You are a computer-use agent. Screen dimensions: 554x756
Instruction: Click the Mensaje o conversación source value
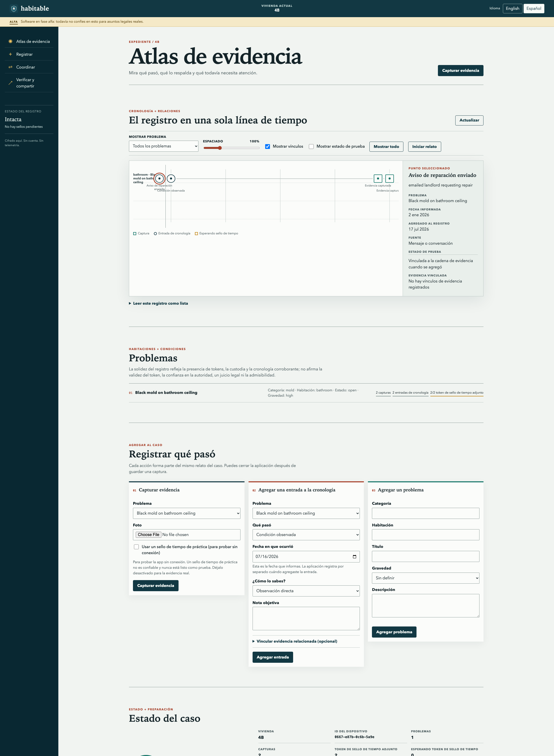[431, 243]
